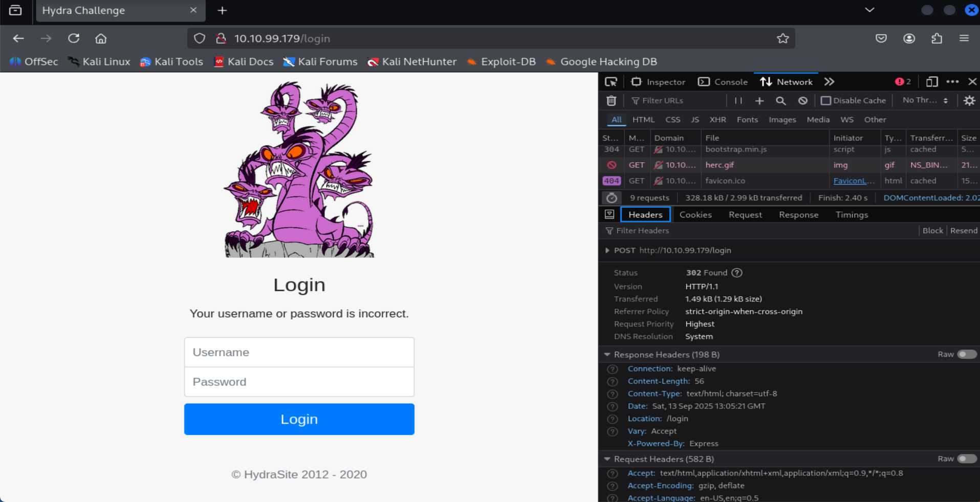Click the Resend button
Image resolution: width=980 pixels, height=502 pixels.
[x=963, y=231]
